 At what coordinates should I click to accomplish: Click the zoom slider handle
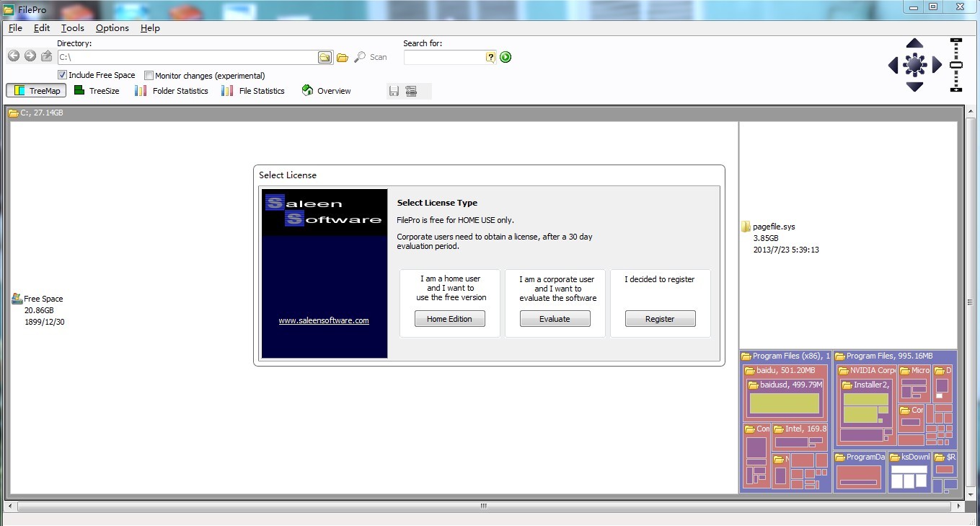click(956, 65)
